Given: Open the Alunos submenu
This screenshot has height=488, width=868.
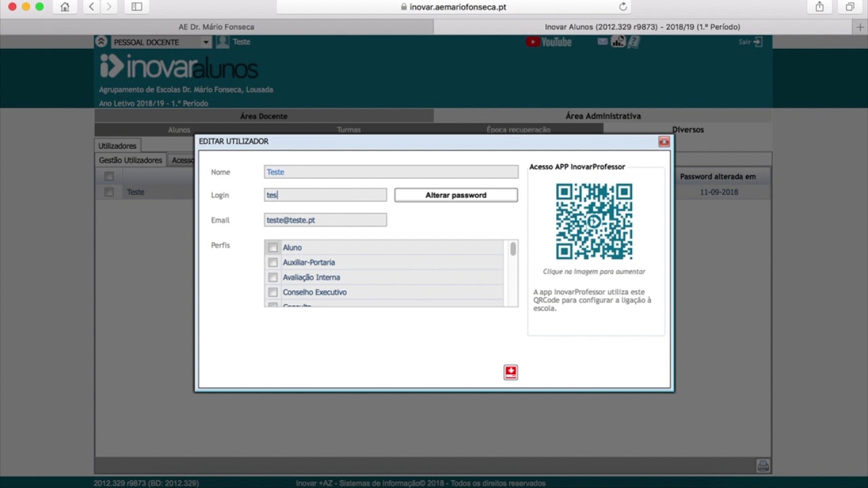Looking at the screenshot, I should [x=179, y=129].
